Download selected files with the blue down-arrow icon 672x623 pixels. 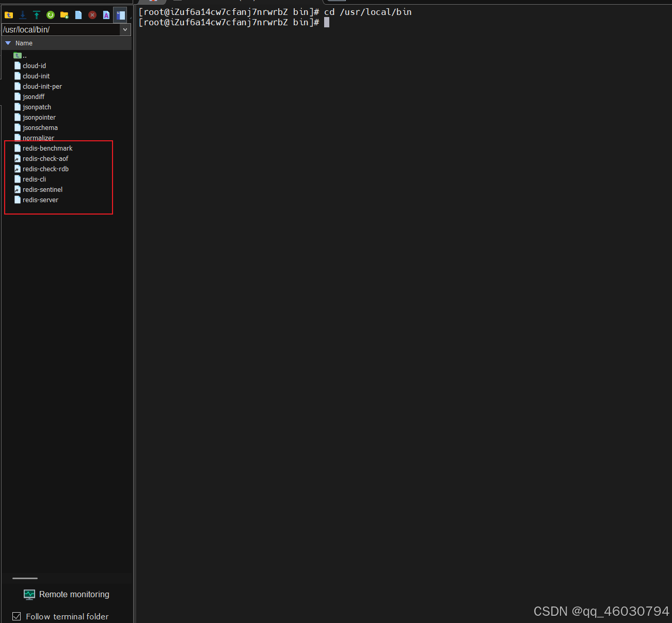pyautogui.click(x=23, y=15)
